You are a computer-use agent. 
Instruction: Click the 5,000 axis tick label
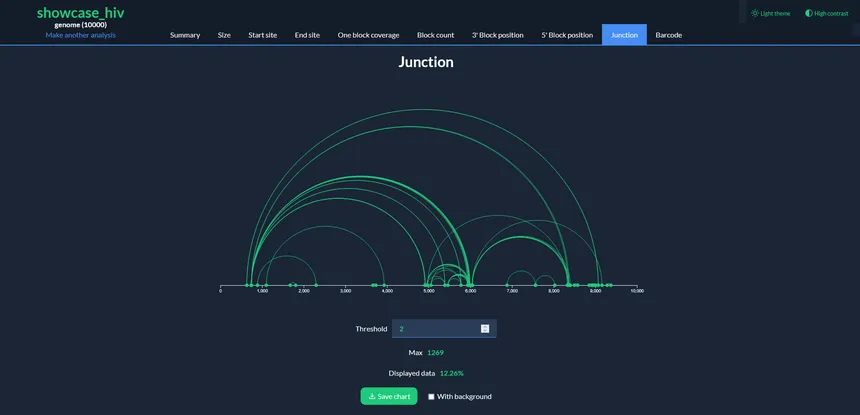point(429,291)
